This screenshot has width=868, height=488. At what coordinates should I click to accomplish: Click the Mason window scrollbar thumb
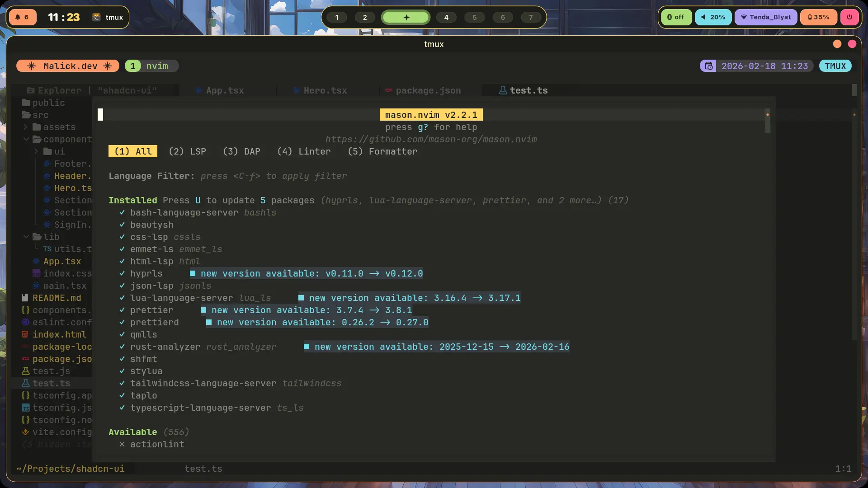pyautogui.click(x=767, y=121)
